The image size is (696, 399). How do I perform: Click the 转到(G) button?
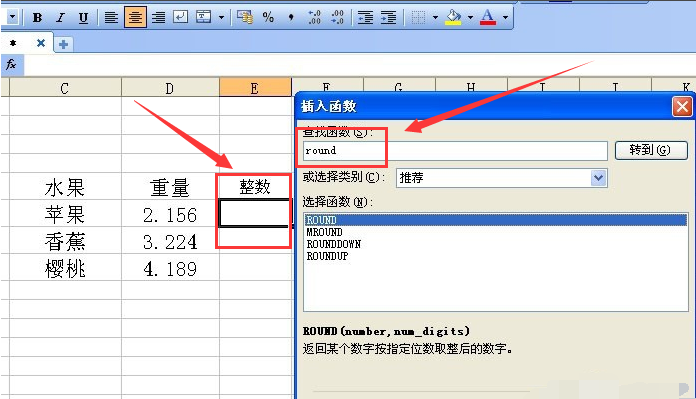(x=651, y=150)
